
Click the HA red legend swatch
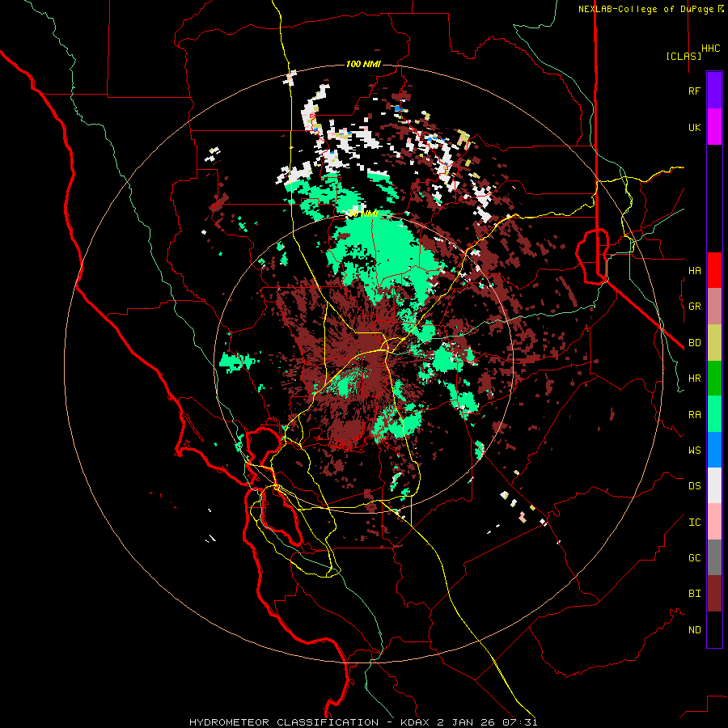[714, 270]
